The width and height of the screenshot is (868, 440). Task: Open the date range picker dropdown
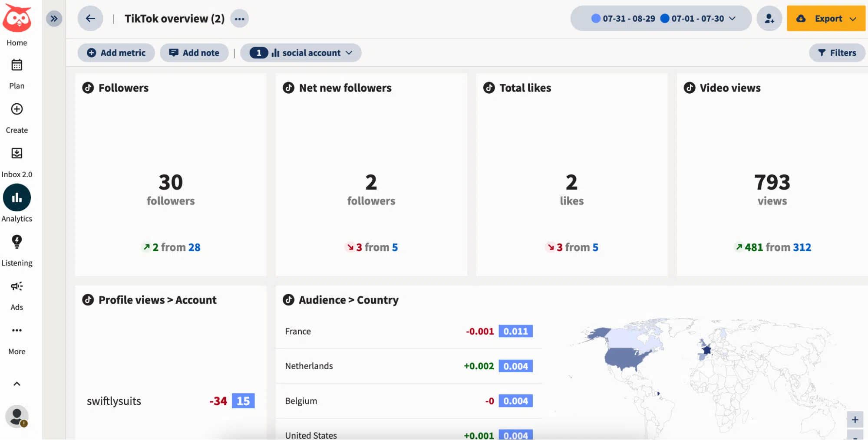click(733, 18)
